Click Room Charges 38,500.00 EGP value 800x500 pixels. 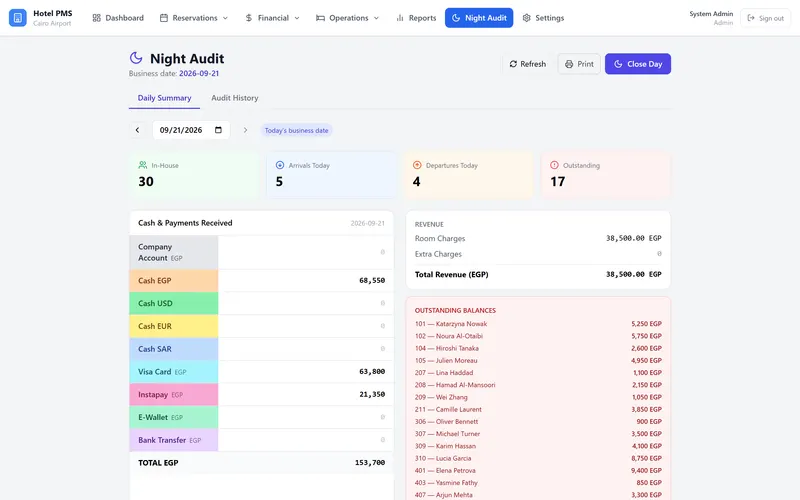[x=634, y=238]
